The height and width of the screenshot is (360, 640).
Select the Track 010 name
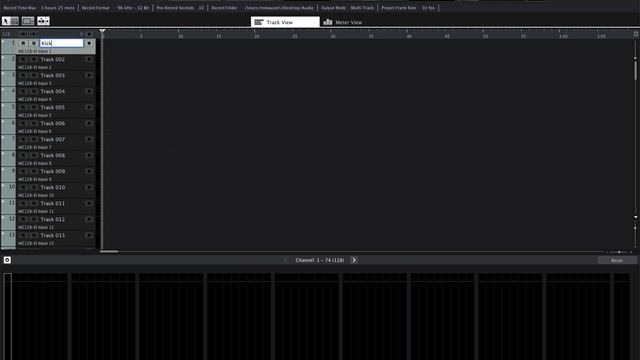click(x=53, y=187)
